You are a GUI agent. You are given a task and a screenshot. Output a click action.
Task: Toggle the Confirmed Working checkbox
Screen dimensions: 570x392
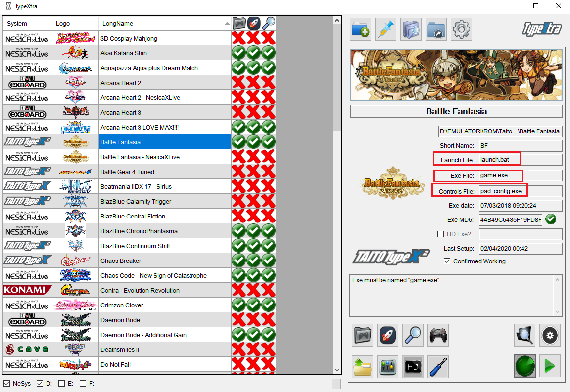pyautogui.click(x=447, y=261)
